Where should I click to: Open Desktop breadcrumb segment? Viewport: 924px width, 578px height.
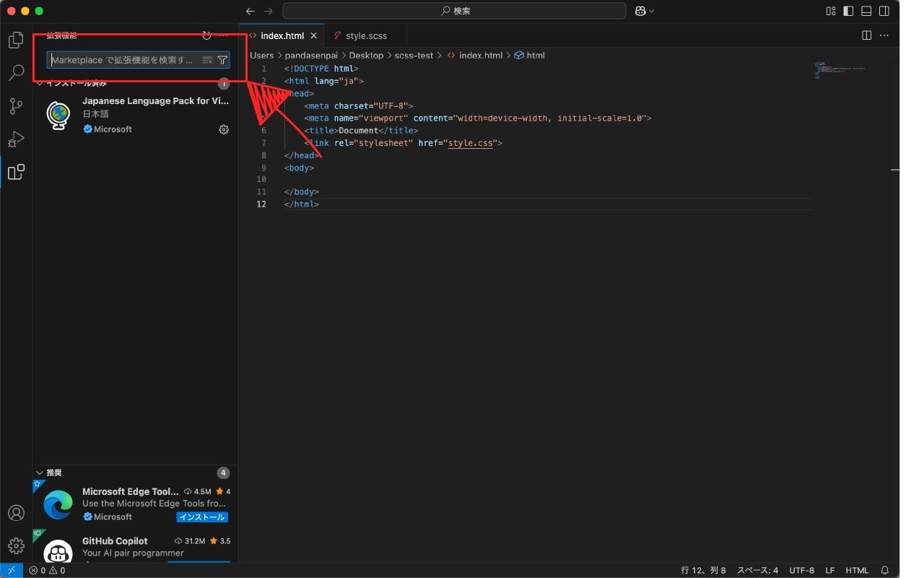click(366, 55)
